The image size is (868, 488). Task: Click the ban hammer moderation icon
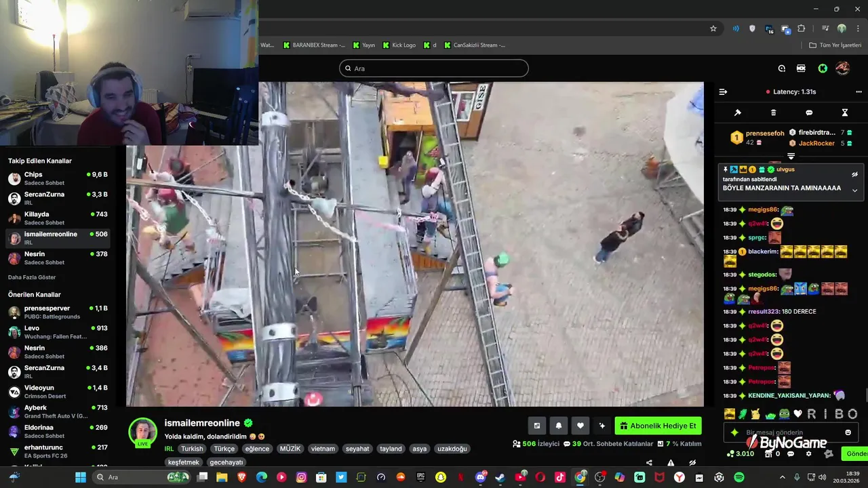(x=738, y=113)
